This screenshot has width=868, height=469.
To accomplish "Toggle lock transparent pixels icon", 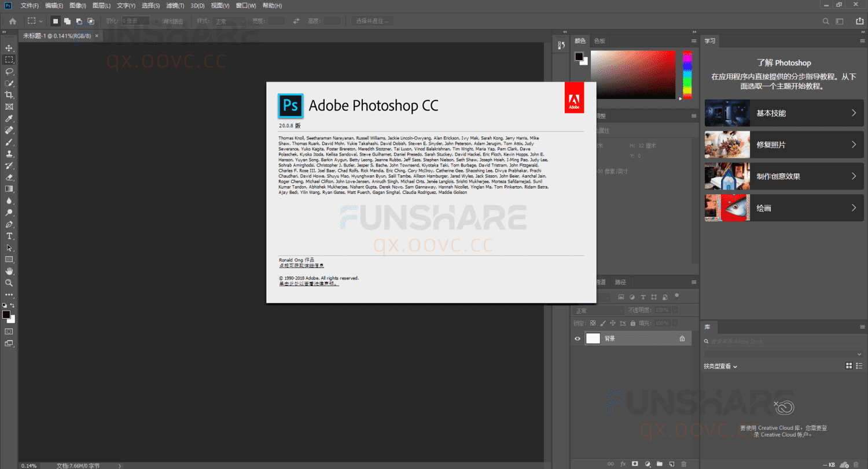I will pos(593,323).
